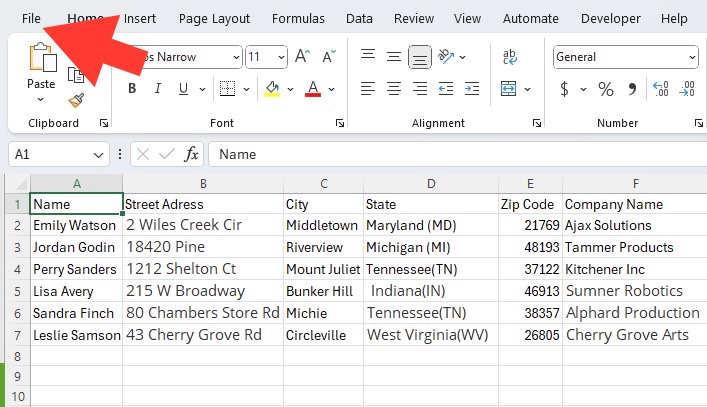Switch to the View tab

467,18
